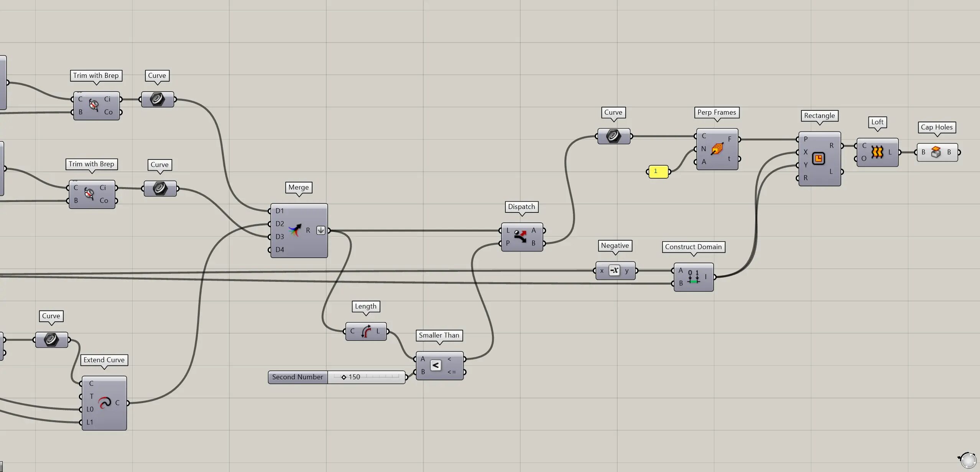
Task: Click Construct Domain I output
Action: pyautogui.click(x=705, y=276)
